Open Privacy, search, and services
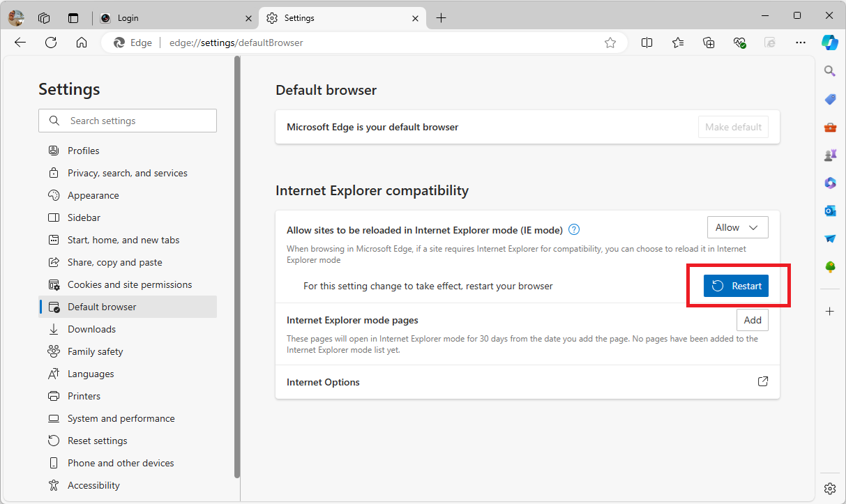This screenshot has width=846, height=504. tap(128, 173)
